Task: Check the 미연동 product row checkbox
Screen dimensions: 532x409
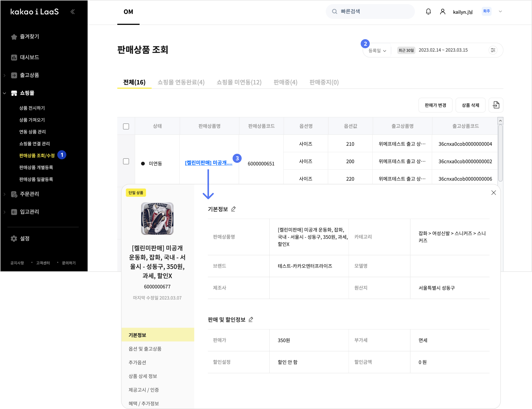Action: [x=126, y=161]
